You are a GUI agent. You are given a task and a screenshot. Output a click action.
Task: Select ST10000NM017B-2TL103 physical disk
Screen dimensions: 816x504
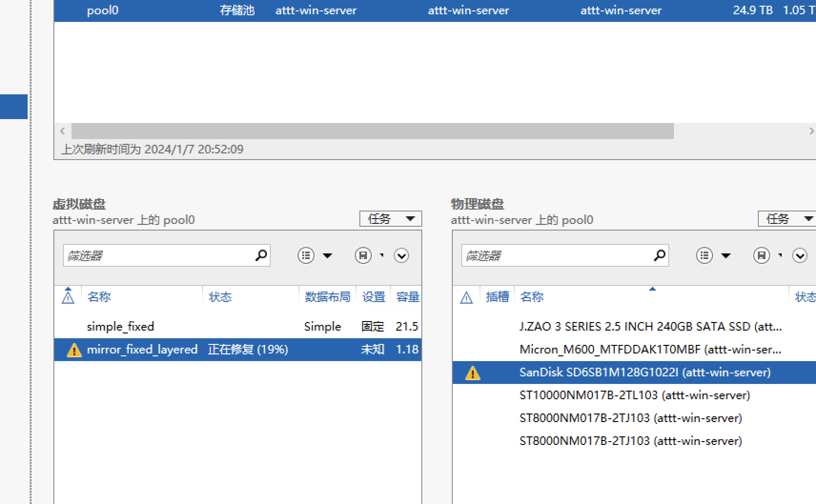pyautogui.click(x=634, y=395)
